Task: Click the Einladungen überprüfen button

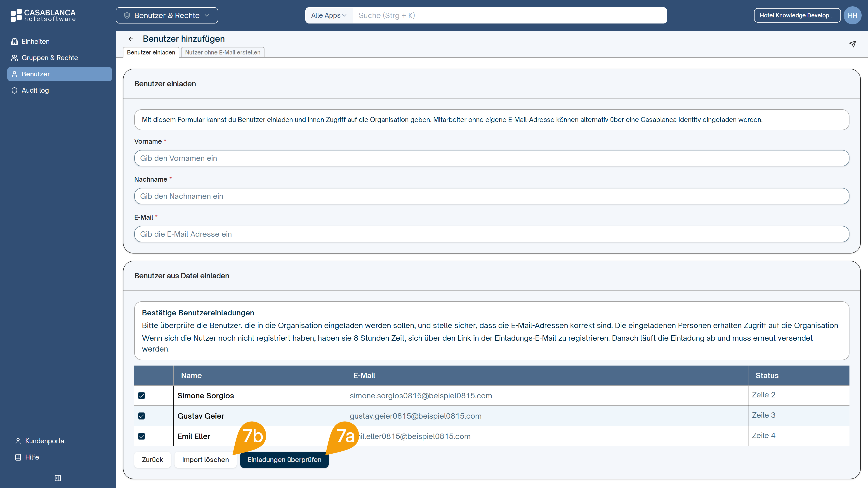Action: (284, 460)
